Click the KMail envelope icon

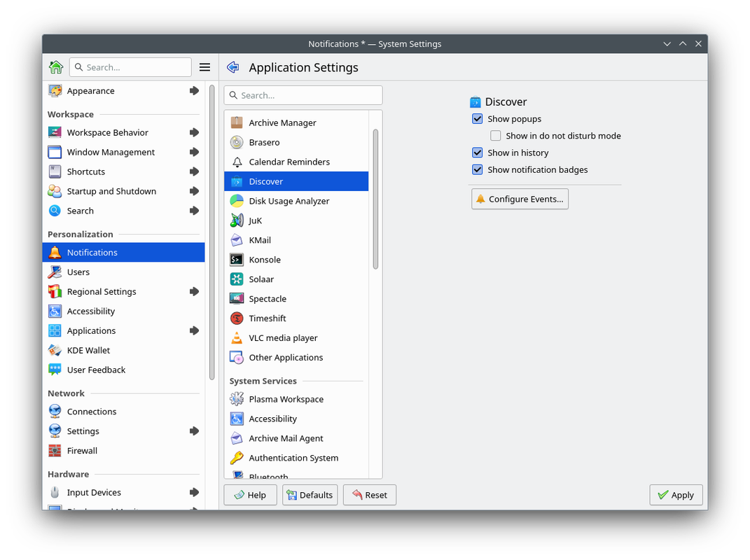pos(237,240)
